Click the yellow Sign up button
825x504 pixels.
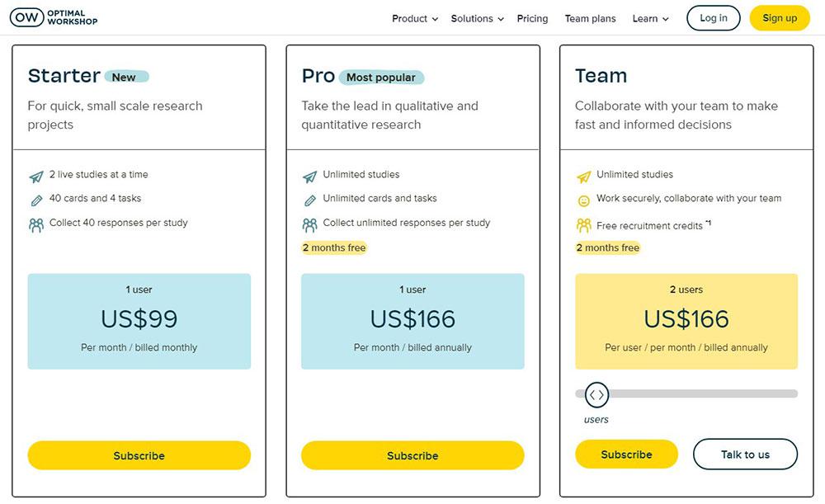click(780, 18)
